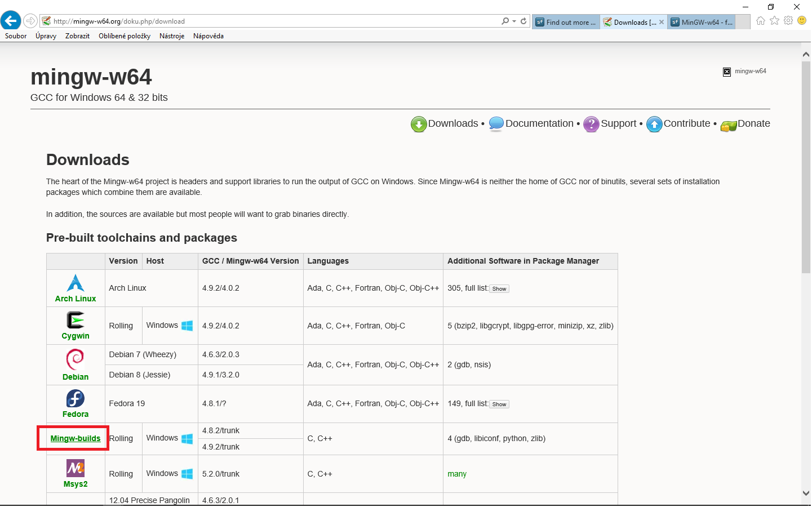Click the Donate money icon

point(728,125)
